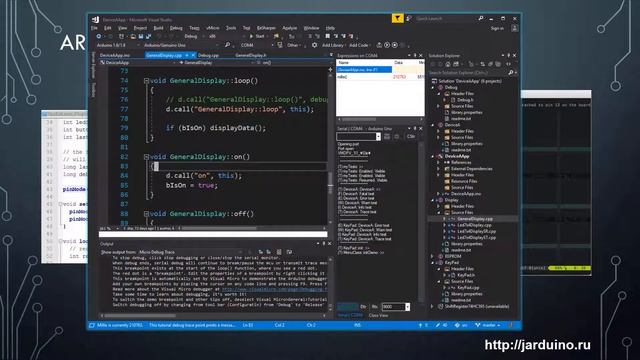Click the serial monitor magnifier icon

pyautogui.click(x=227, y=45)
